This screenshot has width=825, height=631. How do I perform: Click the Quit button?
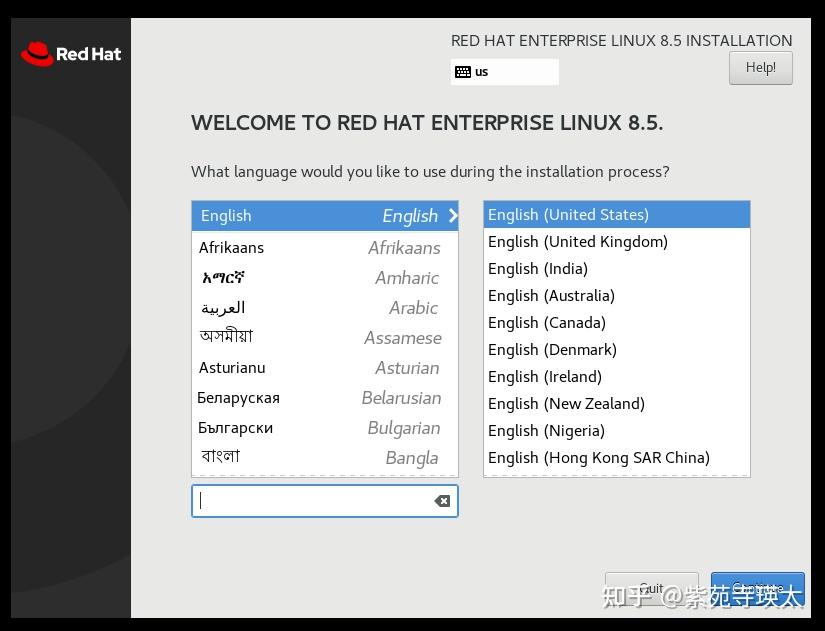[651, 588]
